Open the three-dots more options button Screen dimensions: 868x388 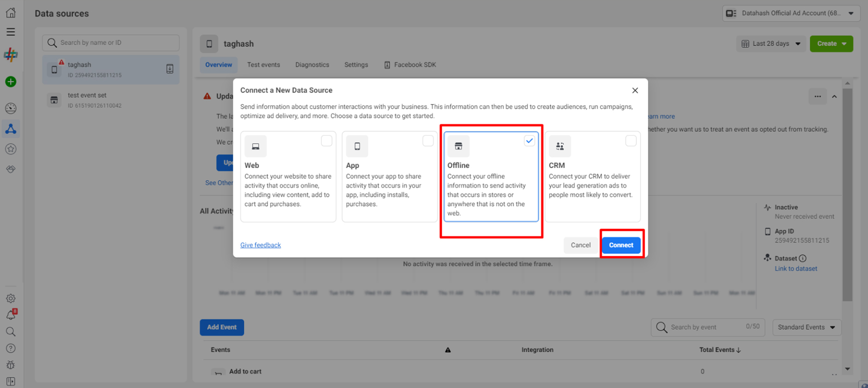click(x=817, y=97)
